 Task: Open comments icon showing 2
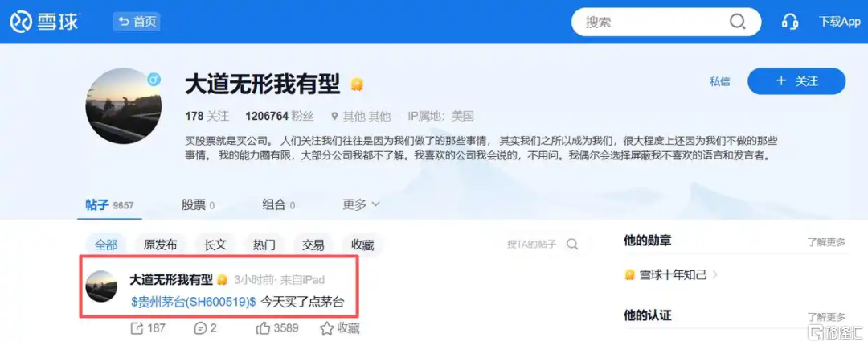(200, 328)
